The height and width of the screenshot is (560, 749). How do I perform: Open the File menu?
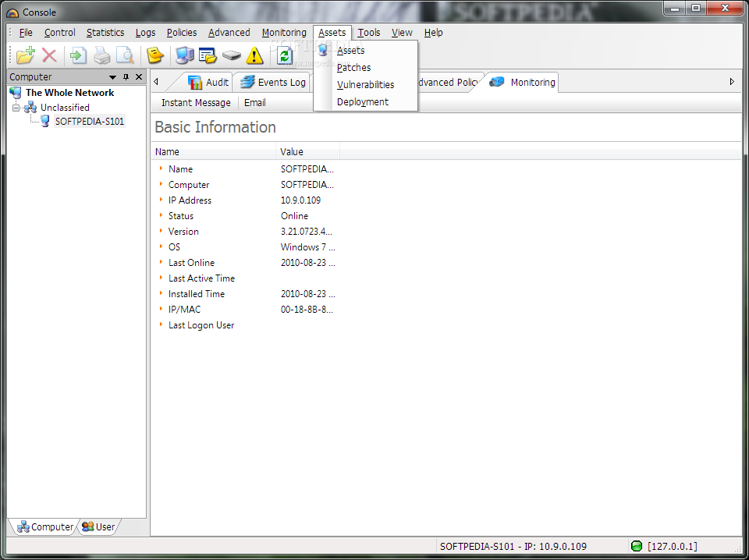26,33
